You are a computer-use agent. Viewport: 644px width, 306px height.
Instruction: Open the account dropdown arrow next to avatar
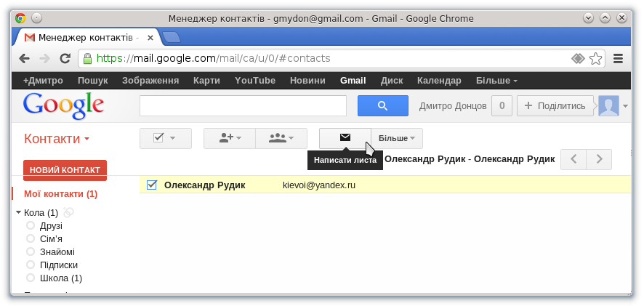click(x=625, y=106)
